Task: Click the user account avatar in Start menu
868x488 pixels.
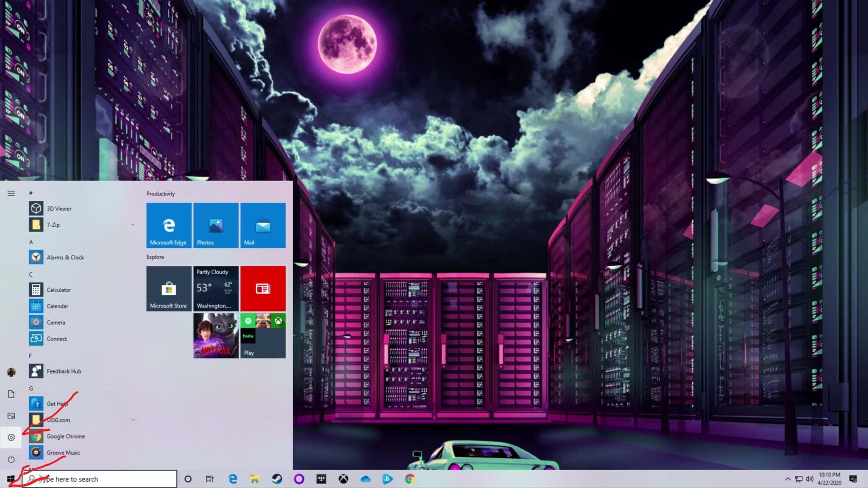Action: pyautogui.click(x=11, y=372)
